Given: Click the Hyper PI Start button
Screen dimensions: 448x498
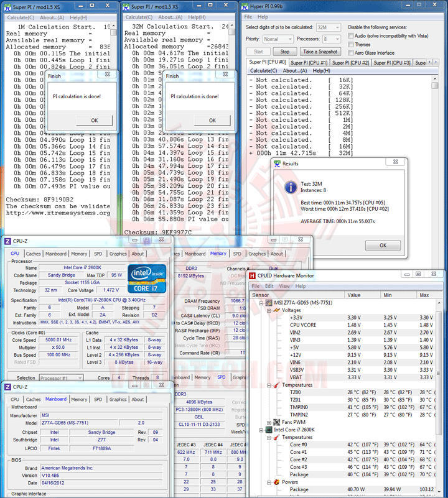Looking at the screenshot, I should coord(258,52).
